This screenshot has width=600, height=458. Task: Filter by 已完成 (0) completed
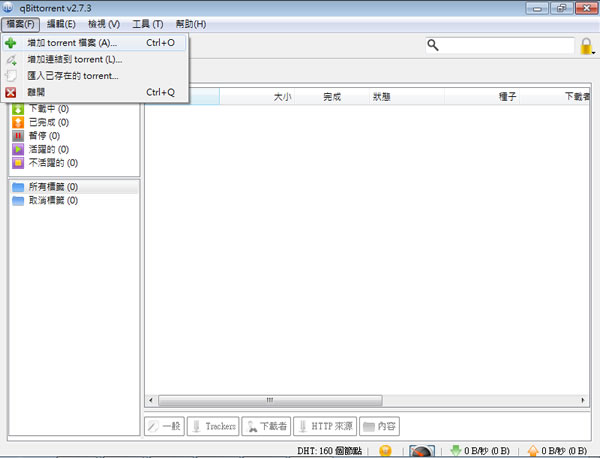pos(49,122)
